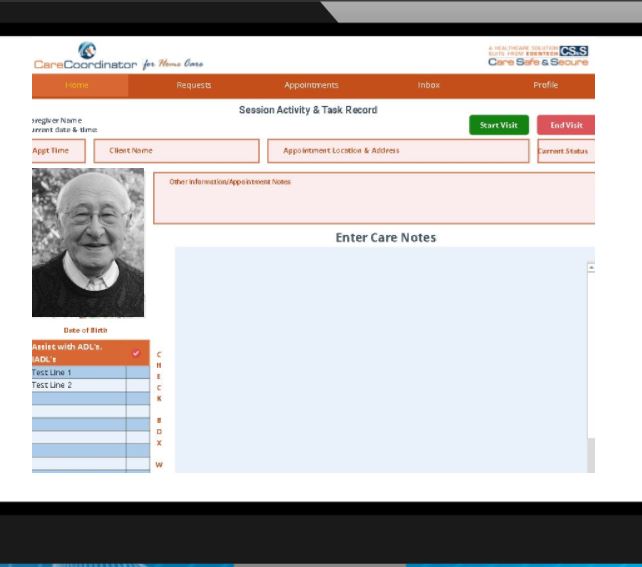
Task: Open the Profile tab
Action: (545, 85)
